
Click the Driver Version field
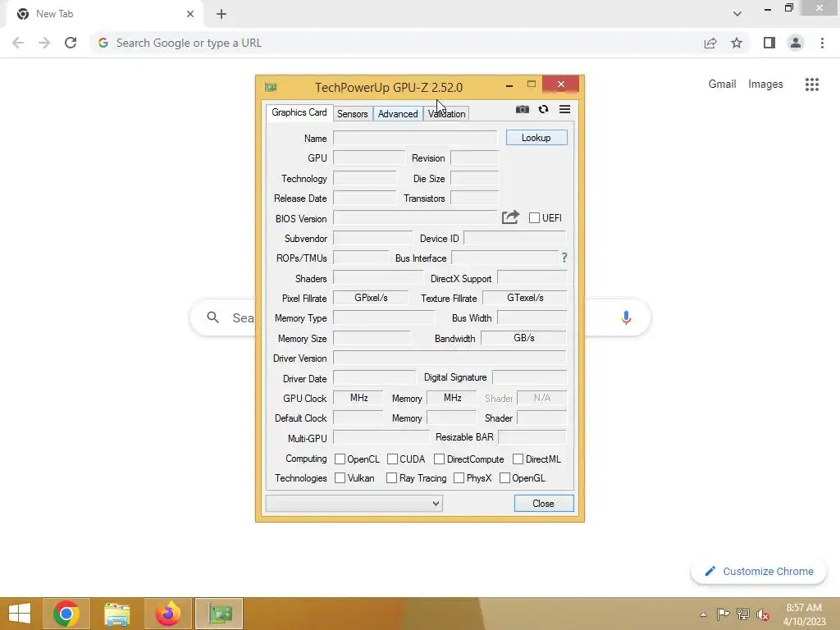pyautogui.click(x=450, y=358)
